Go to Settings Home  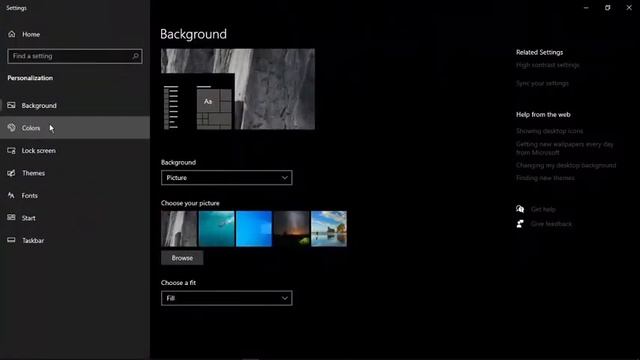[x=75, y=34]
